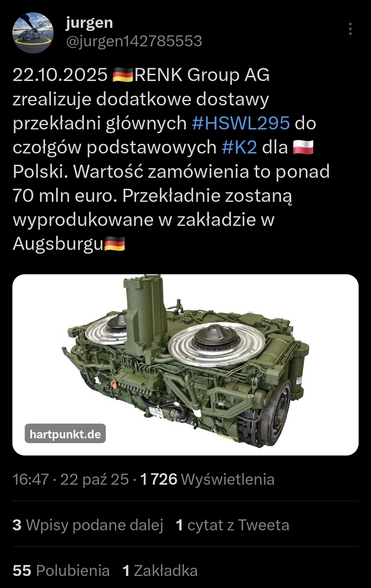Open the transmission image preview
Screen dimensions: 371x588
[185, 365]
